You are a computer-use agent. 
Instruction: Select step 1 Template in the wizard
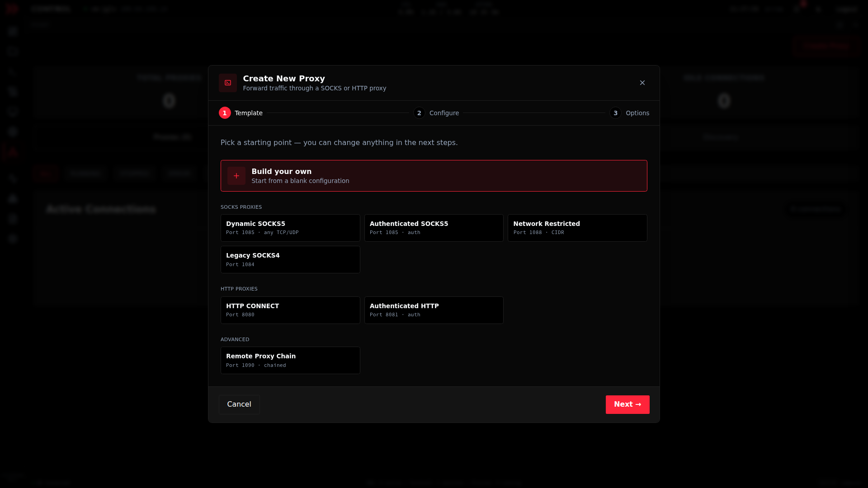pos(241,113)
